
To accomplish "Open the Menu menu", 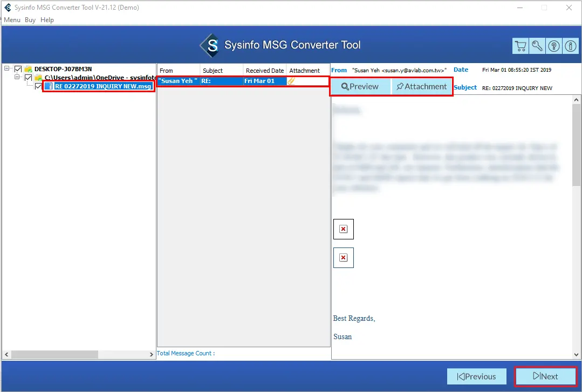I will tap(12, 19).
